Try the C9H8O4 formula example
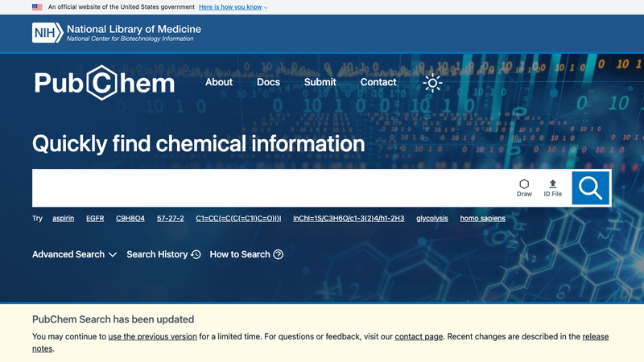 click(130, 218)
